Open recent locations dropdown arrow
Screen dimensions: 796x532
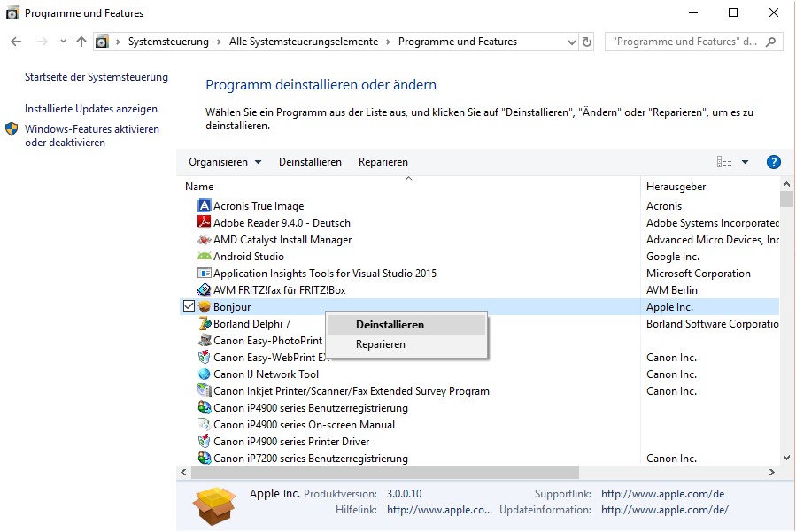tap(63, 41)
